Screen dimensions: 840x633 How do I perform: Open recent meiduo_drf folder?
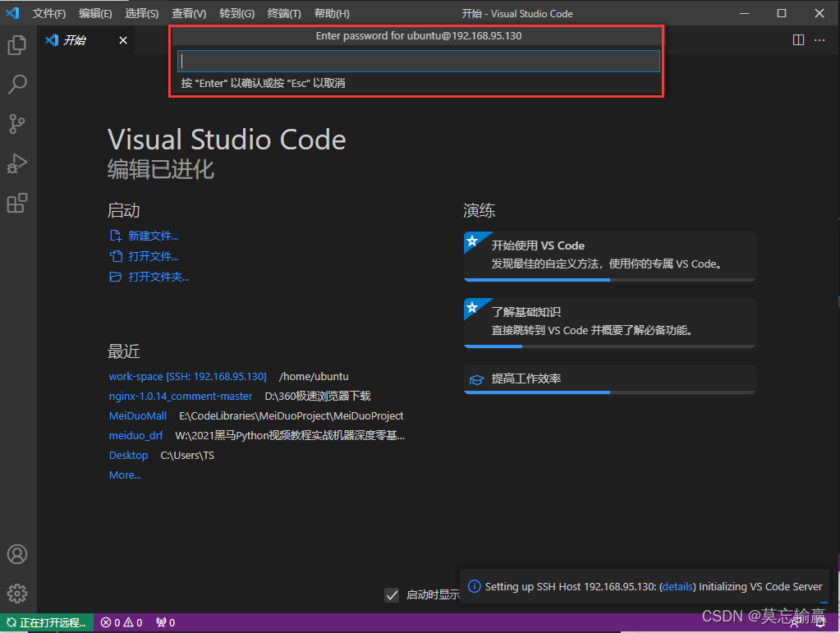[135, 435]
